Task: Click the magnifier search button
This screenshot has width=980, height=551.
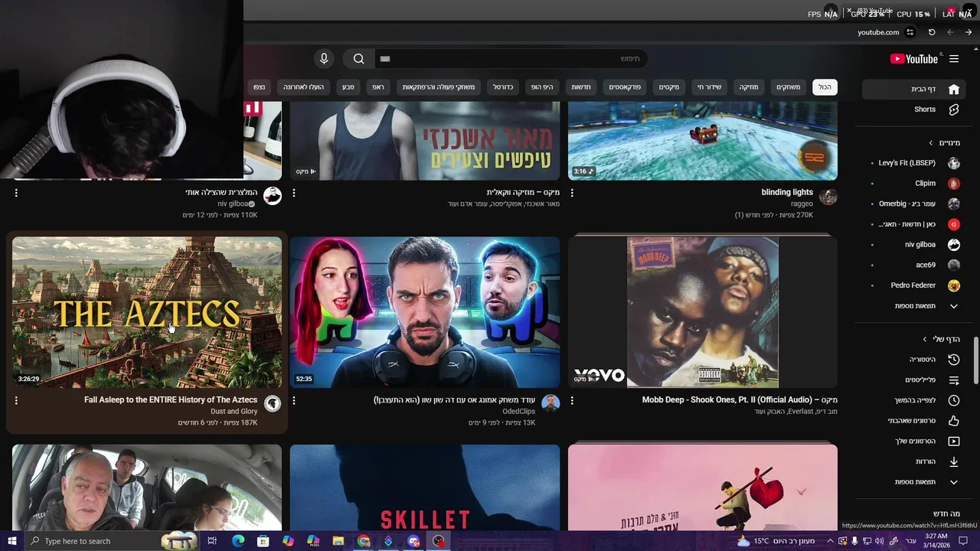Action: (x=359, y=59)
